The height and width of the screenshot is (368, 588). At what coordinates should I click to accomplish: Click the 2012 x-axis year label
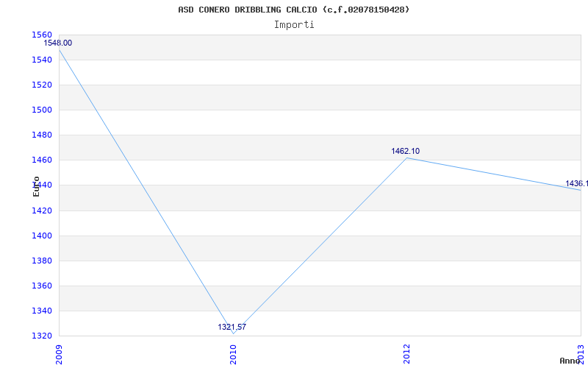(x=407, y=354)
